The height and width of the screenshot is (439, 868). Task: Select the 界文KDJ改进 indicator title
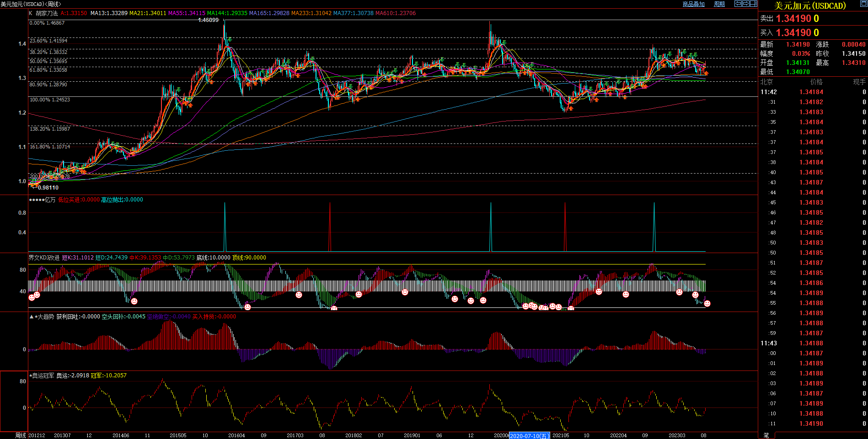[44, 258]
